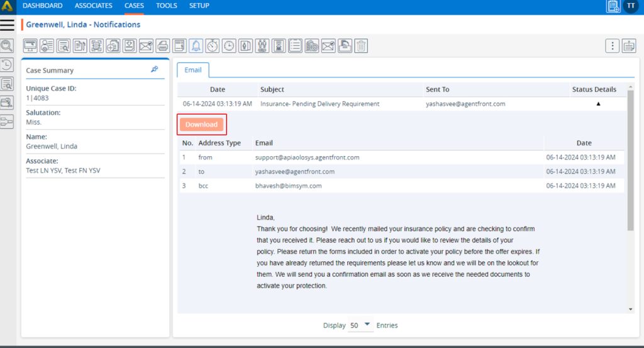Open the three-dot more options menu
The width and height of the screenshot is (644, 348).
613,46
